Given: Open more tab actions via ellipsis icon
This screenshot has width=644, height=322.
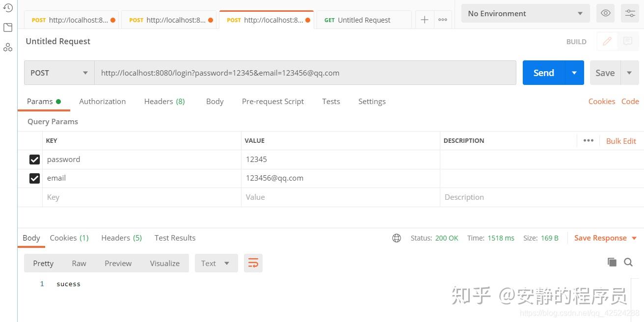Looking at the screenshot, I should click(442, 19).
